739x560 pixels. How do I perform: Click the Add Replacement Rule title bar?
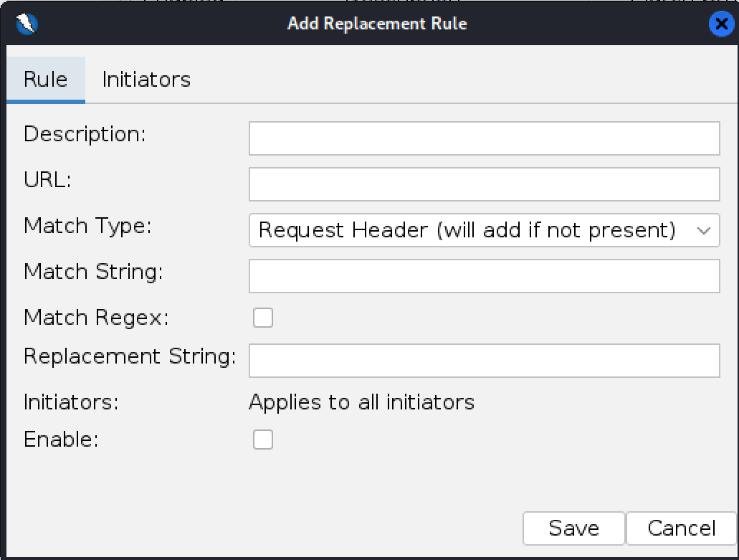point(377,24)
